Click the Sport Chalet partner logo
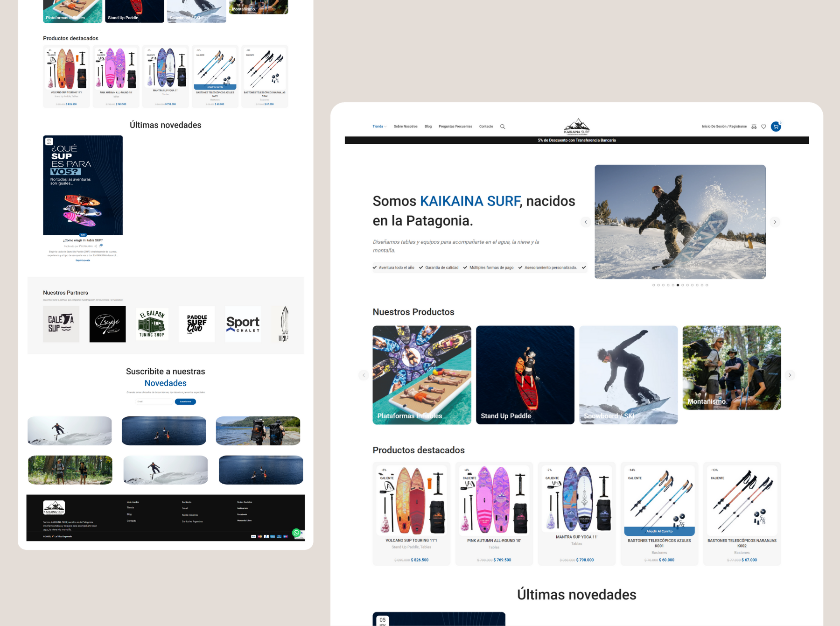The image size is (840, 626). 243,324
